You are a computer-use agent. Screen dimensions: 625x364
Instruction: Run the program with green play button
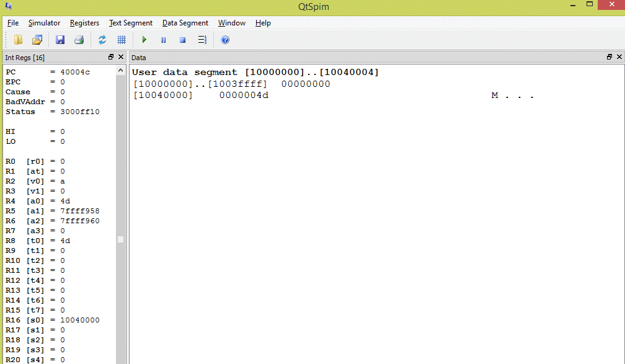[x=144, y=40]
